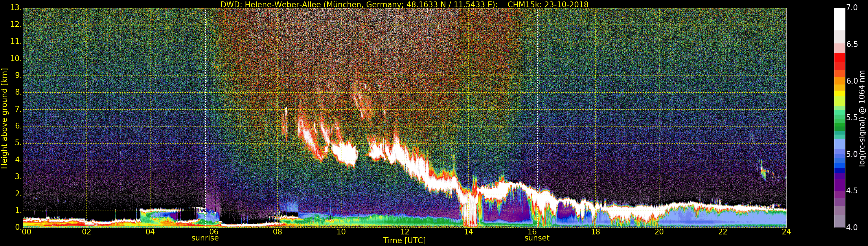868x246 pixels.
Task: Click the time axis tick label 24
Action: coord(786,232)
